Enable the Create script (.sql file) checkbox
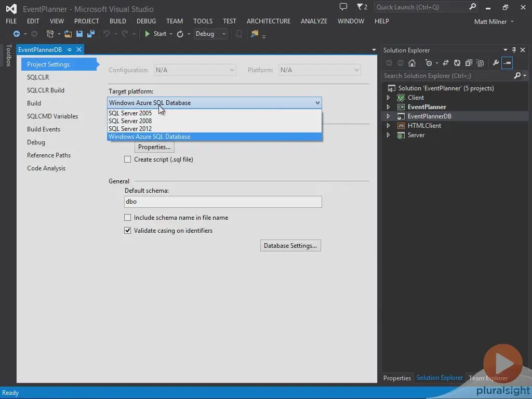Image resolution: width=532 pixels, height=399 pixels. tap(128, 159)
